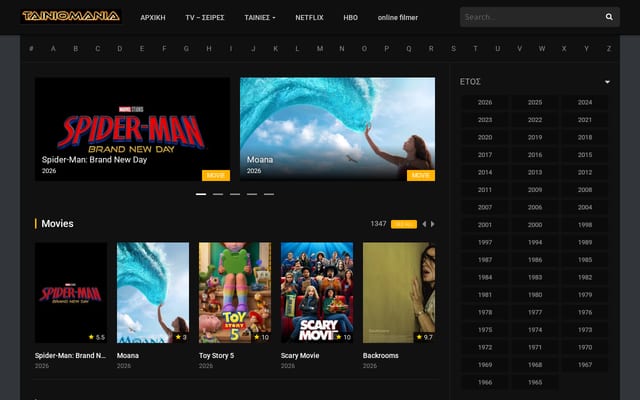Viewport: 640px width, 400px height.
Task: Select year 1994
Action: click(535, 242)
